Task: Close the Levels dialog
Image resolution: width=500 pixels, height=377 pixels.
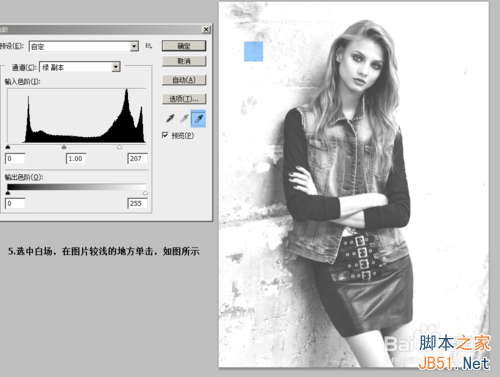Action: (206, 30)
